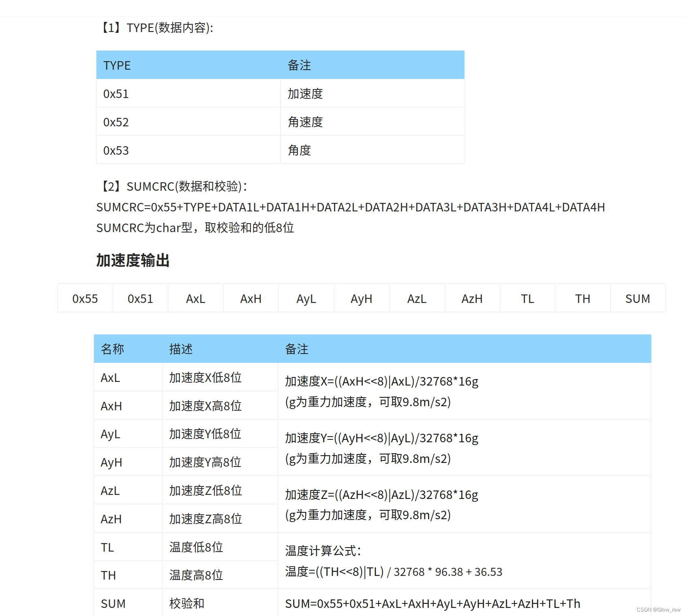Click the '温度高8位' description cell
Image resolution: width=687 pixels, height=616 pixels.
(x=220, y=575)
